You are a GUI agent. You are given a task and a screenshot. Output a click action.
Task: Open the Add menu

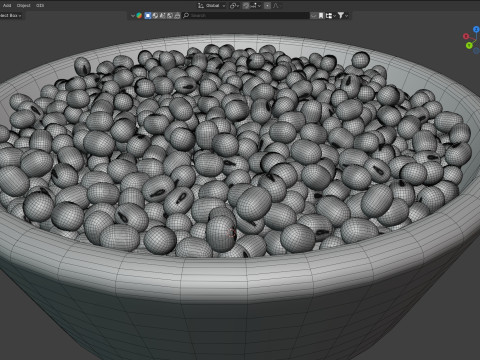point(7,5)
